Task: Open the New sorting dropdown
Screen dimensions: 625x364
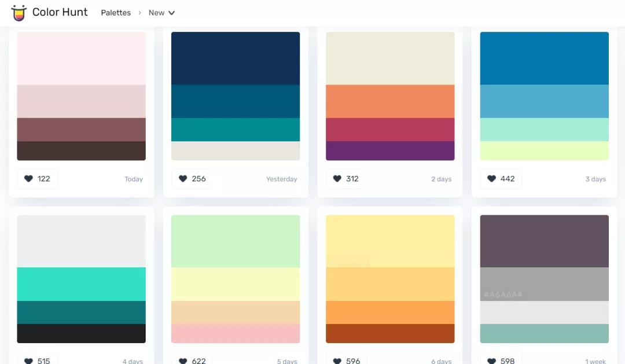Action: point(161,13)
